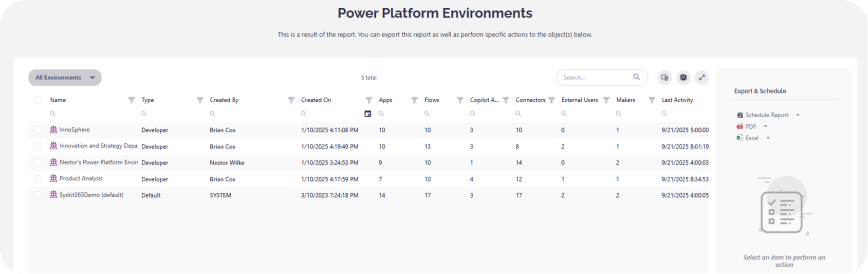Open the Copilot Agents column filter icon
Screen dimensions: 868x274
[506, 100]
